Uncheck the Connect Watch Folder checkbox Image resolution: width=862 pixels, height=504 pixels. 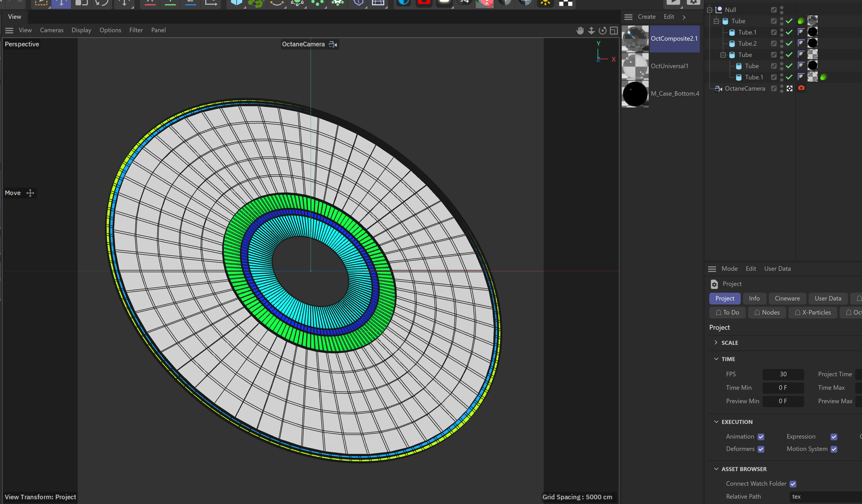click(x=793, y=484)
